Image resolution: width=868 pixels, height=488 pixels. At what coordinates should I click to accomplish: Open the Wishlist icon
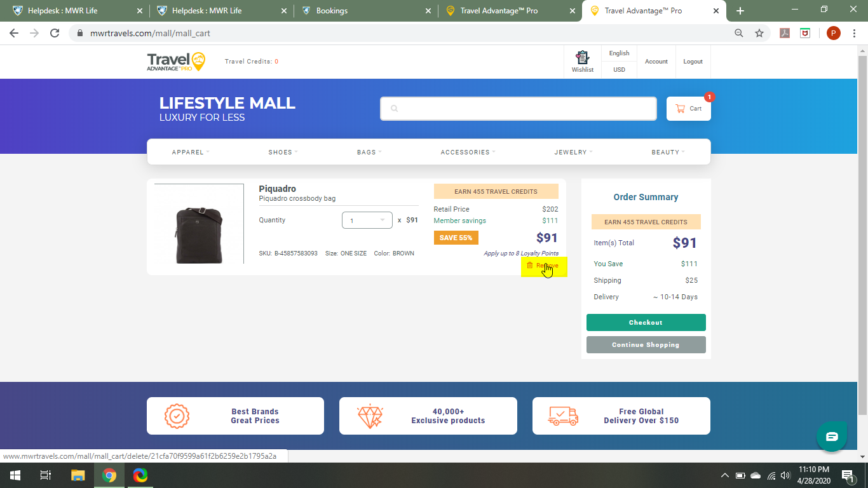(582, 62)
